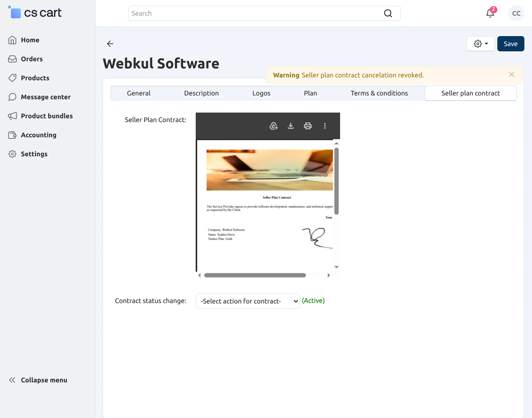Click the signature in the contract

tap(318, 238)
